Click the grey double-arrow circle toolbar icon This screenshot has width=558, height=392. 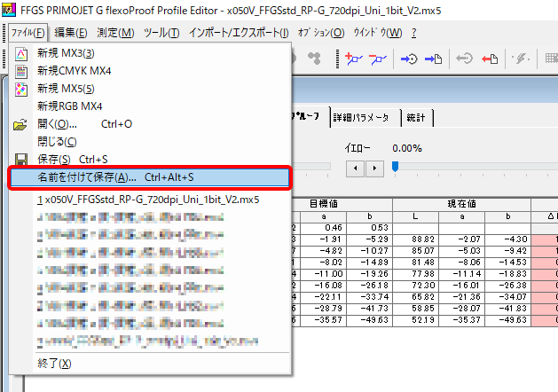pos(464,59)
